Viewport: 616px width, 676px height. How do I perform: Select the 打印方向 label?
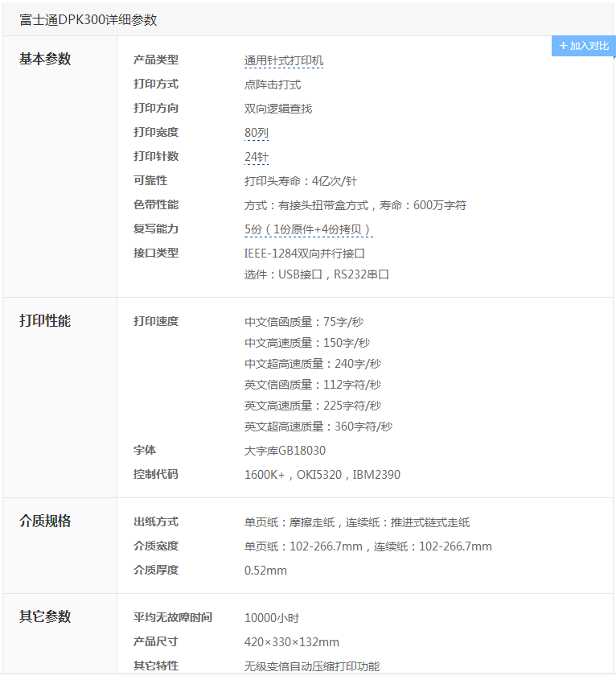click(x=155, y=108)
